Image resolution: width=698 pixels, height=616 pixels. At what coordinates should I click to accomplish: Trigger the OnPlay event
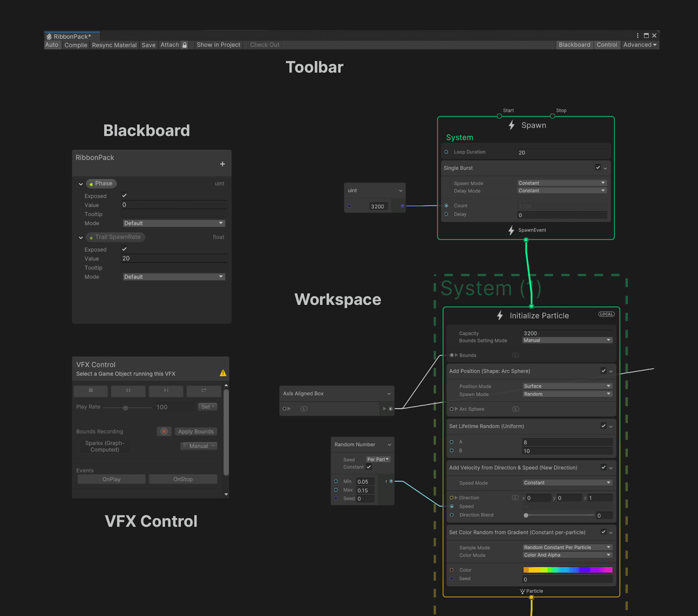[x=111, y=479]
